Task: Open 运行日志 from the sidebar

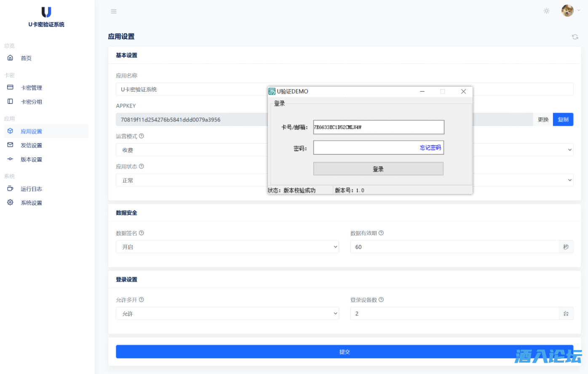Action: point(31,189)
